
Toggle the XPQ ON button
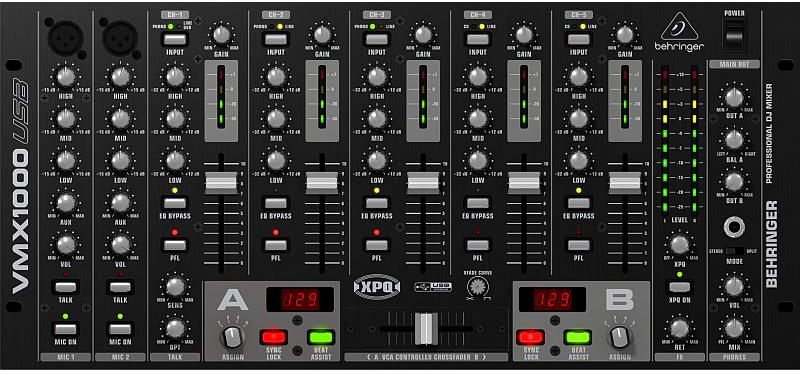[x=679, y=287]
